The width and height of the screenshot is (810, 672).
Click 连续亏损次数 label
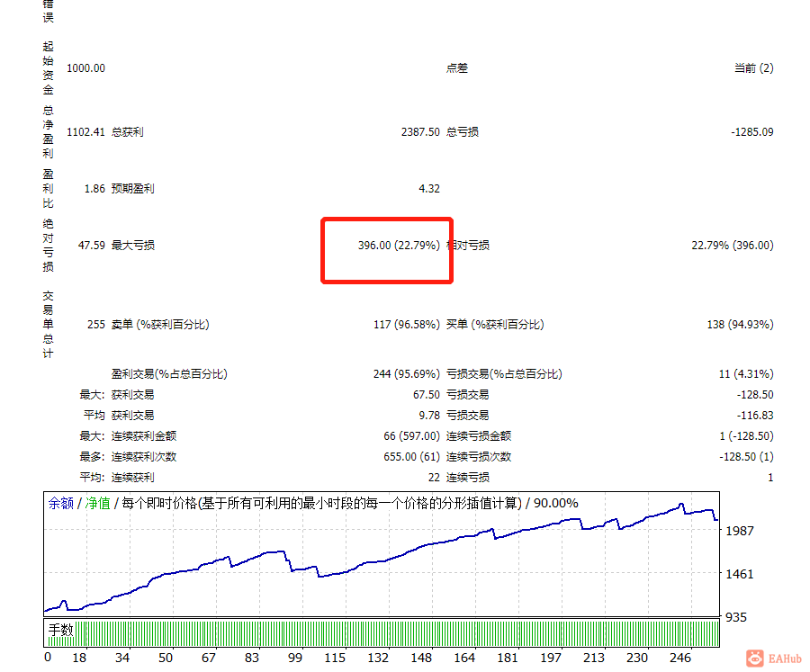[x=479, y=457]
